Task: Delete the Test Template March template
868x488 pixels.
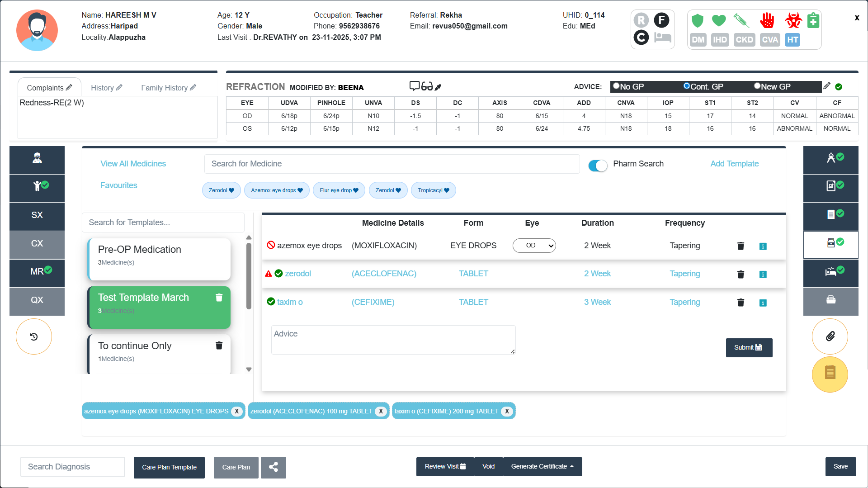Action: tap(219, 298)
